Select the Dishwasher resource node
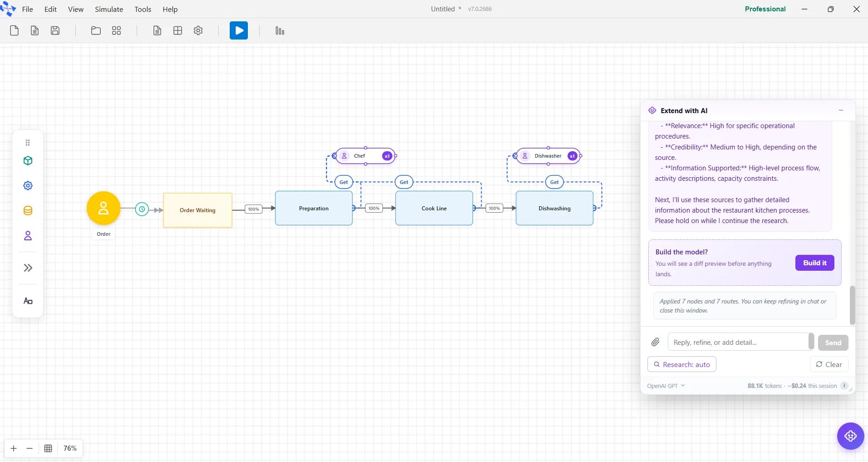 548,156
